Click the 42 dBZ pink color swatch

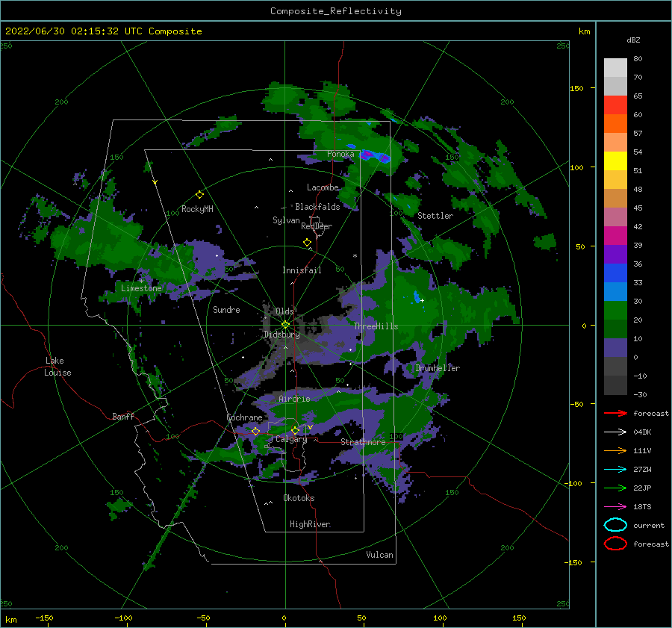(x=615, y=217)
